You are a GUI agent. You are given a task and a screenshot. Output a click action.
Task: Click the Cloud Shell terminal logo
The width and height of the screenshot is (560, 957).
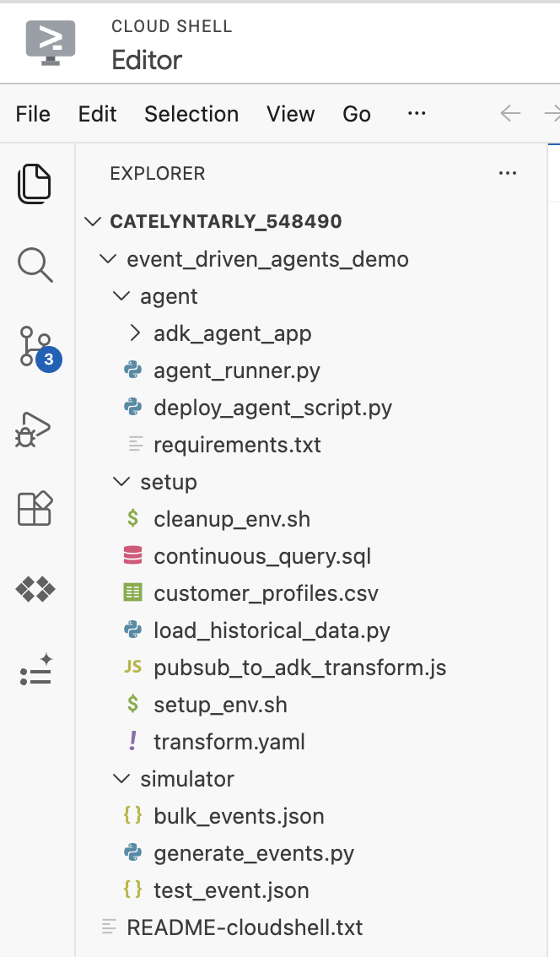[x=48, y=42]
